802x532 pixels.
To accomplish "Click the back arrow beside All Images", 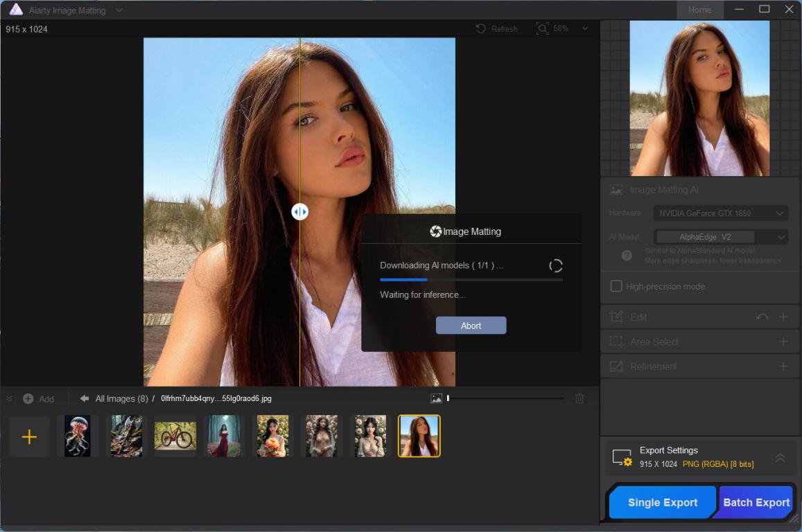I will 85,398.
